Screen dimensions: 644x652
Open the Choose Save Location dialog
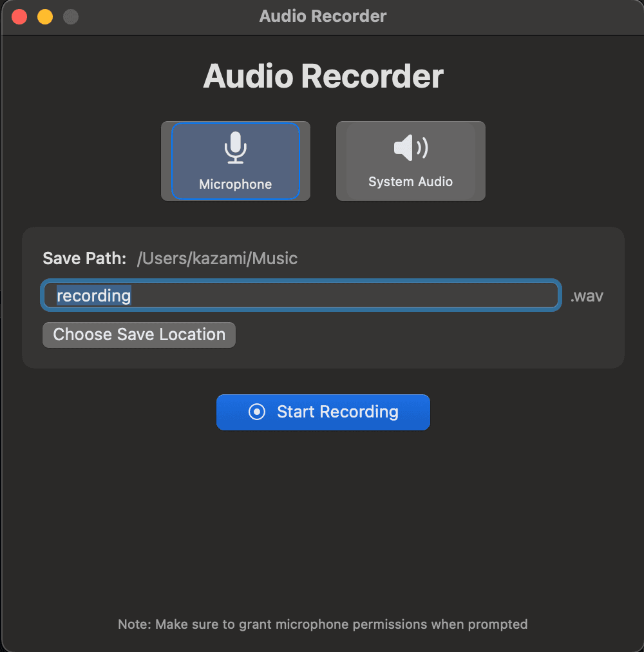[x=139, y=335]
